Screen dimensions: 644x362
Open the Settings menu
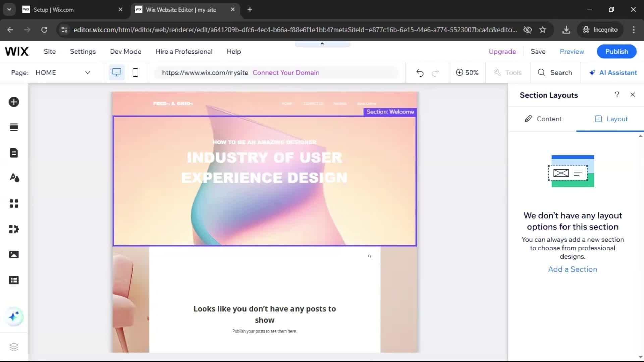[83, 52]
